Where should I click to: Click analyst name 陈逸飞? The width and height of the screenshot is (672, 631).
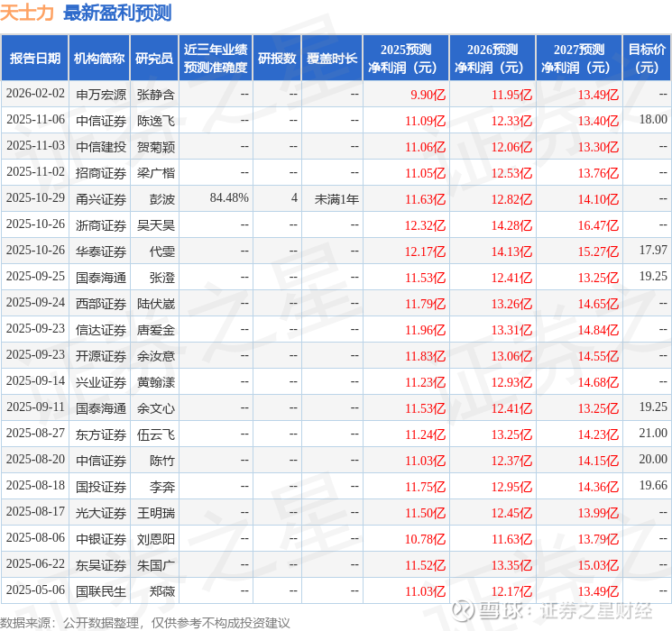(x=155, y=121)
